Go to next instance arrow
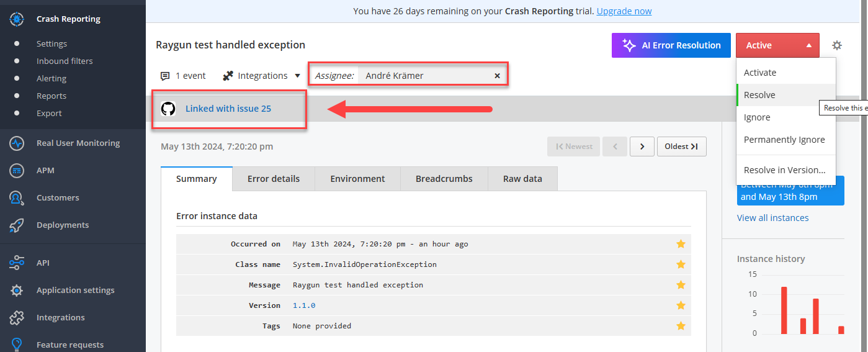 click(642, 147)
